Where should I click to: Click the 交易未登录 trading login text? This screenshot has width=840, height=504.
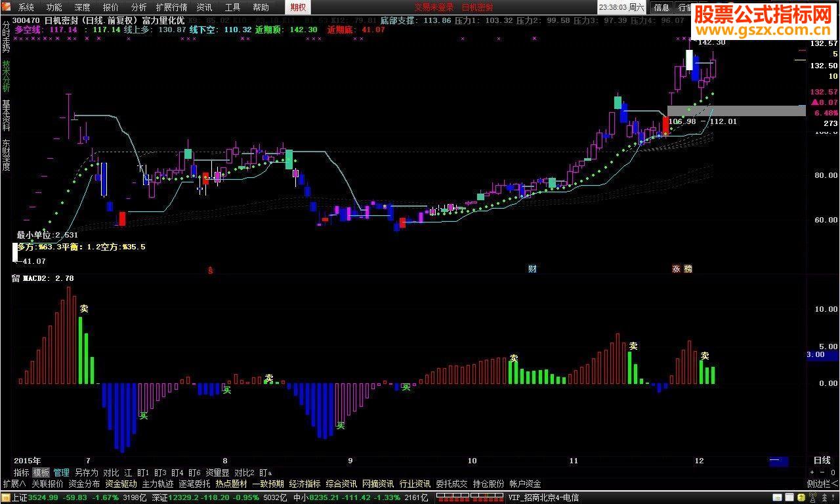(434, 7)
